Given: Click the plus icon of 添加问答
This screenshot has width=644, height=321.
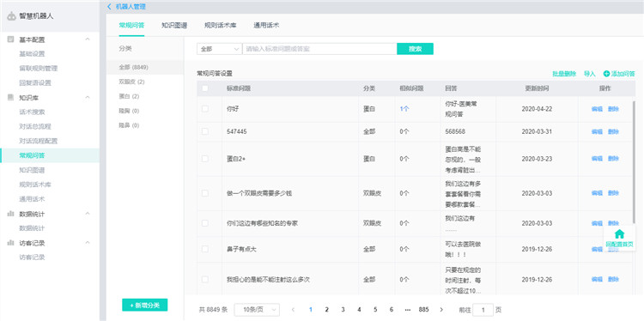Looking at the screenshot, I should click(x=606, y=74).
